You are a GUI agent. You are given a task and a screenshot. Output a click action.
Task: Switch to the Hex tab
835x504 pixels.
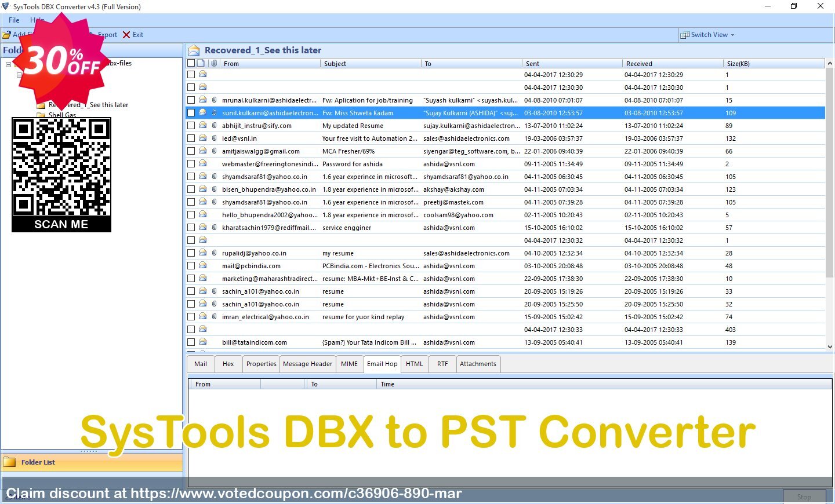pos(228,364)
